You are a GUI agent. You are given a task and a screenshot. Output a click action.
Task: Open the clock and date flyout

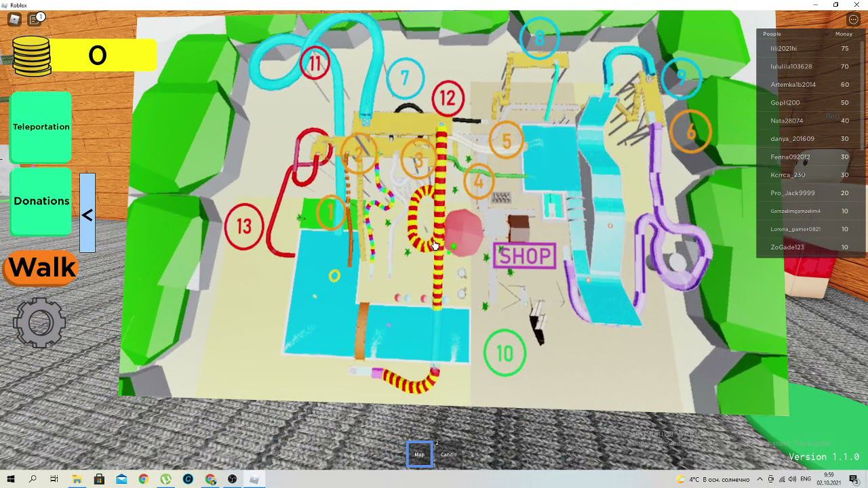[x=829, y=479]
